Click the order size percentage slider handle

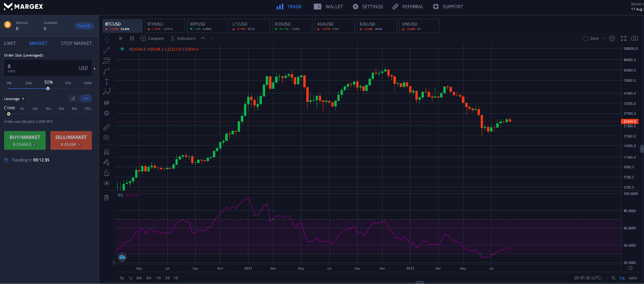point(48,89)
